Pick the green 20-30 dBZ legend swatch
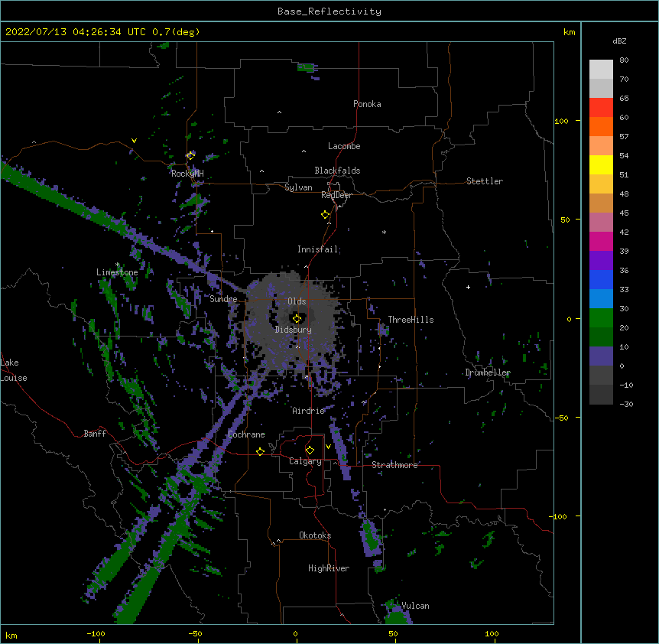659x644 pixels. coord(601,318)
